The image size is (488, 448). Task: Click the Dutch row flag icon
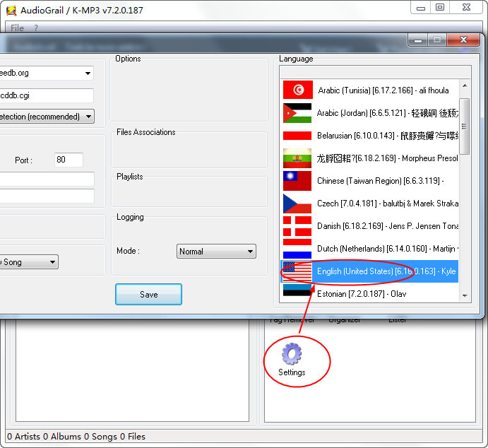297,249
